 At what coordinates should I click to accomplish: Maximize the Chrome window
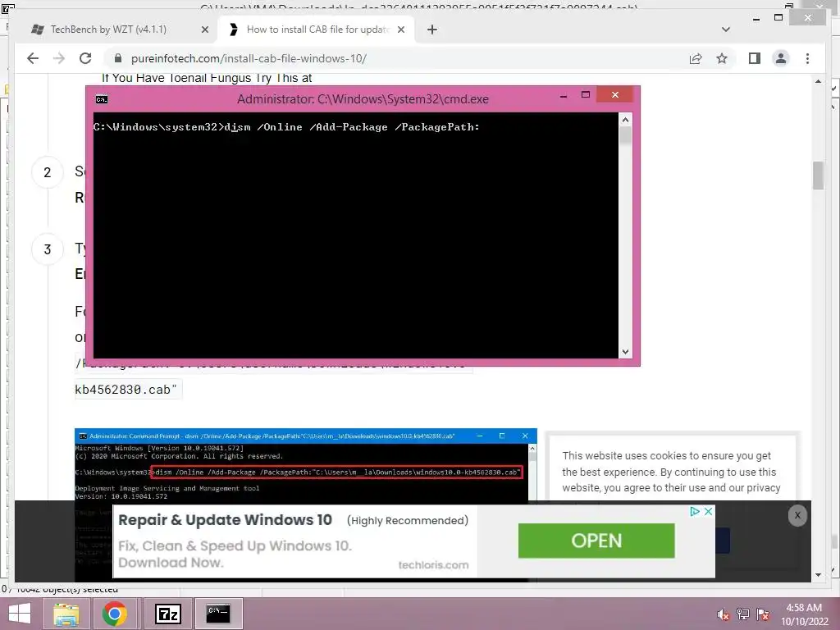tap(778, 18)
